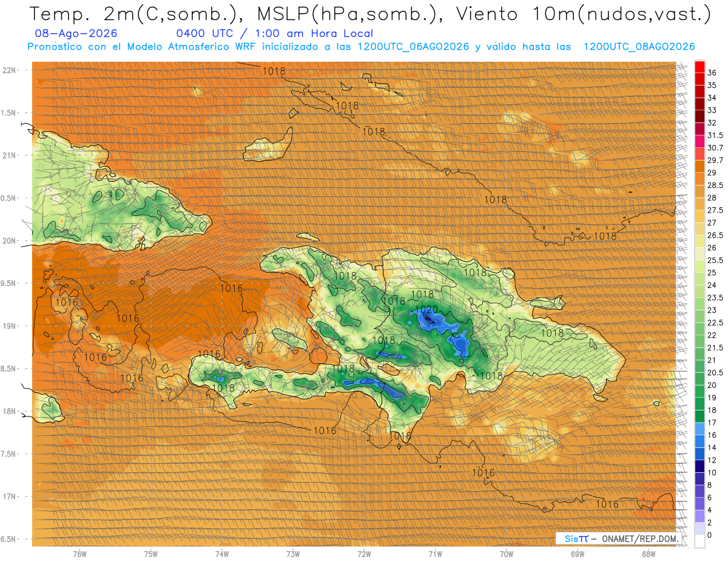This screenshot has height=562, width=728.
Task: Click the '36' value on the color scale
Action: [x=712, y=73]
